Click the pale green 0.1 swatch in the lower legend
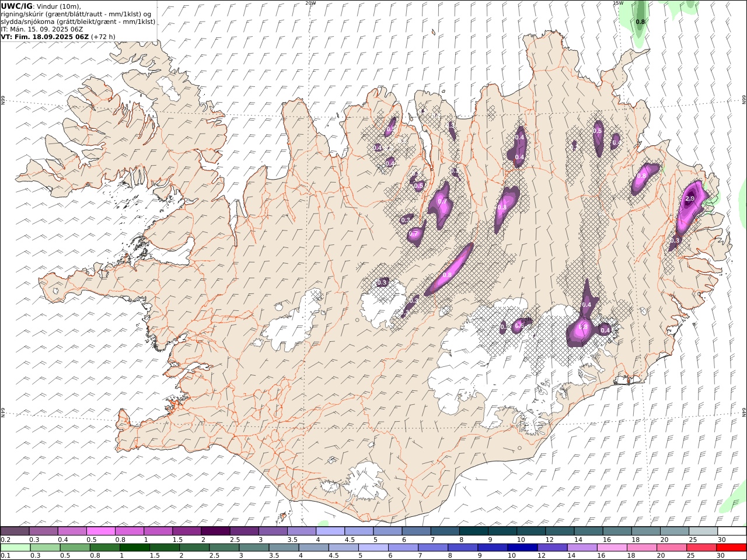Image resolution: width=747 pixels, height=560 pixels. 15,548
